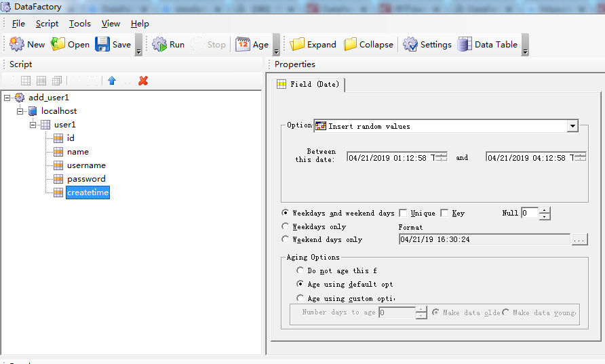Click the createtime field icon
This screenshot has width=605, height=364.
coord(58,193)
